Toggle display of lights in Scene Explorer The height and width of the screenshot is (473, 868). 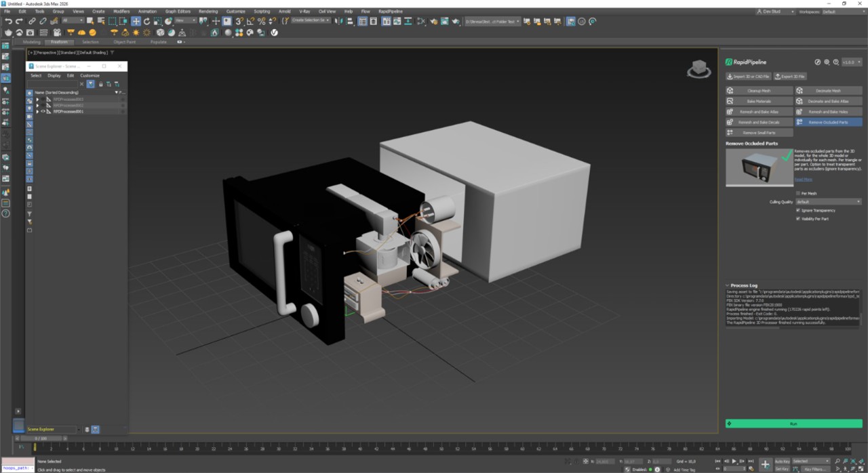pyautogui.click(x=29, y=108)
